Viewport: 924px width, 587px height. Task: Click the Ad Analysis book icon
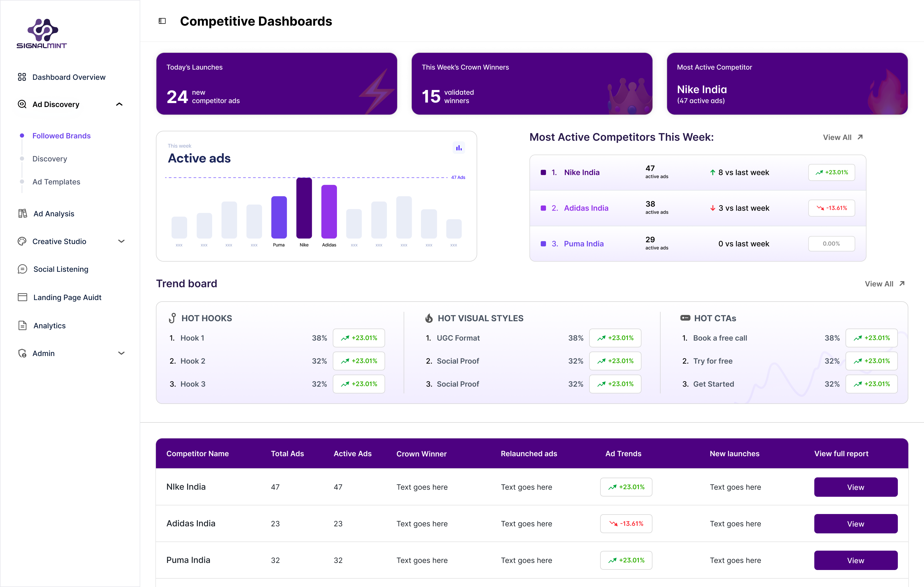tap(23, 213)
